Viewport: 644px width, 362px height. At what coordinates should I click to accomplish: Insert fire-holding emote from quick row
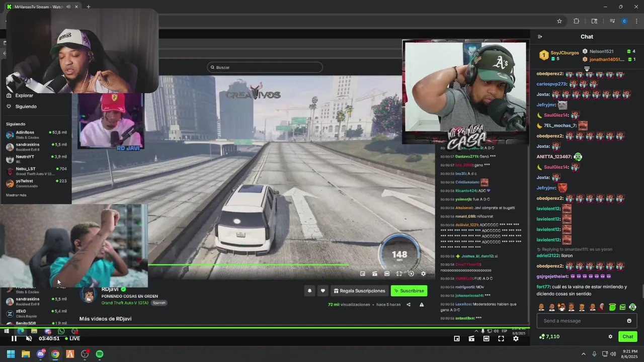click(x=561, y=307)
